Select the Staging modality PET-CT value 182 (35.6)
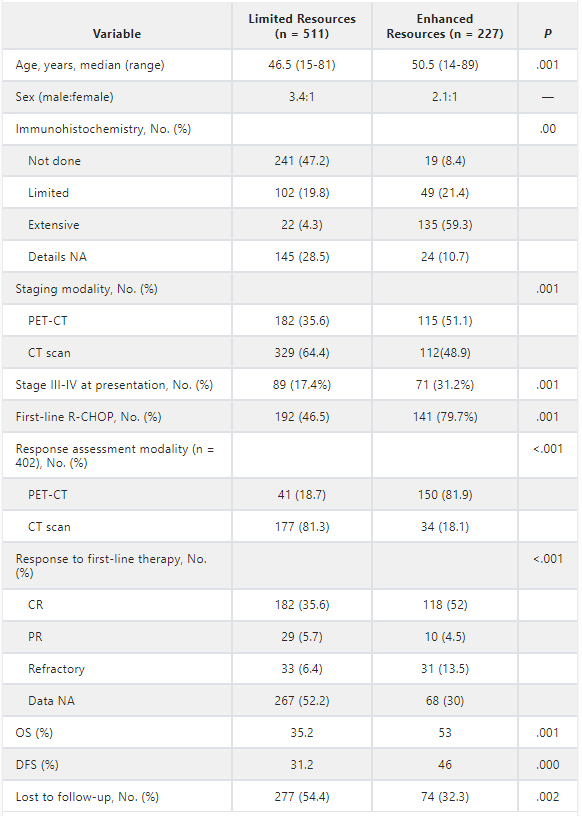The image size is (582, 816). 302,321
